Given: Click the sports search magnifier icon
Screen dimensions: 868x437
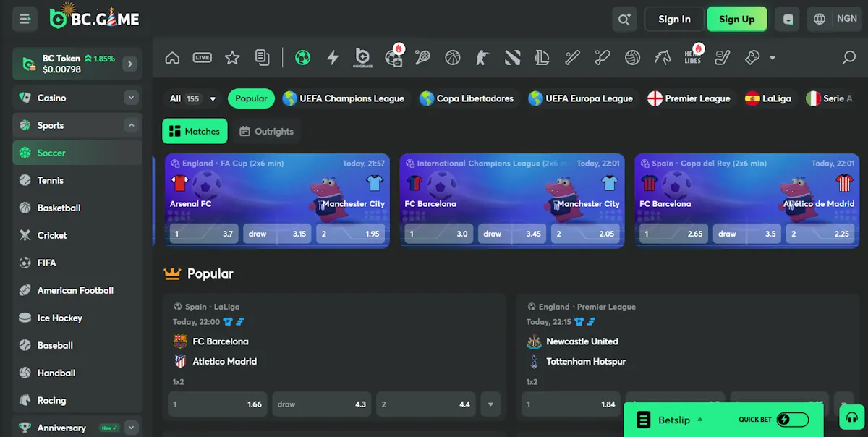Looking at the screenshot, I should [x=849, y=58].
